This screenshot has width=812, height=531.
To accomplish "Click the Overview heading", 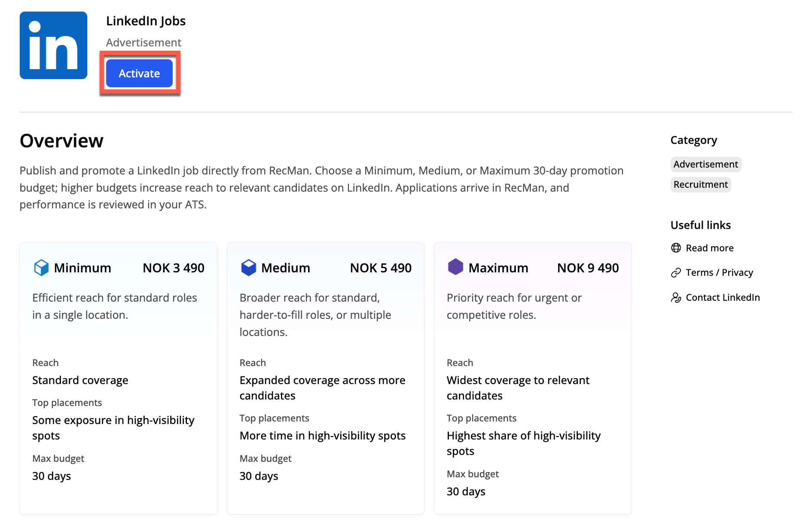I will click(61, 141).
